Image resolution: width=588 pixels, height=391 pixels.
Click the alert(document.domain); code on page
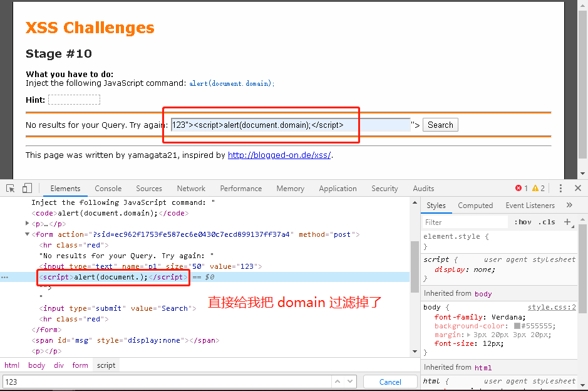232,83
